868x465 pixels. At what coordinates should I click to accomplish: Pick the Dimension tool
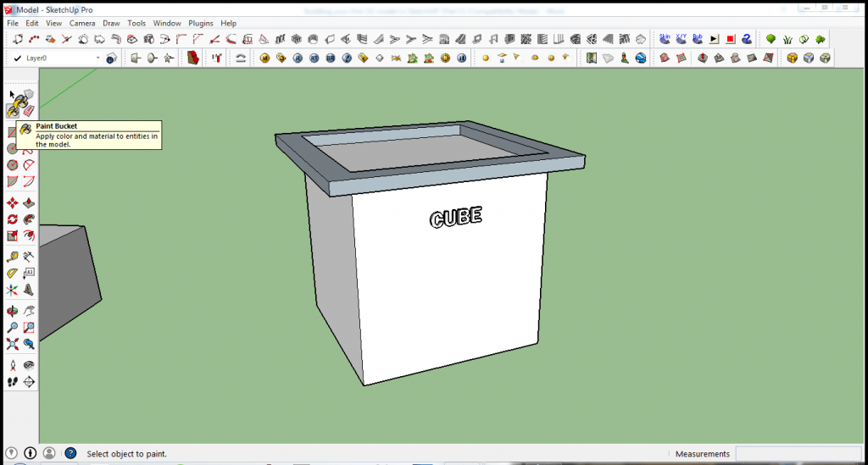click(x=29, y=257)
